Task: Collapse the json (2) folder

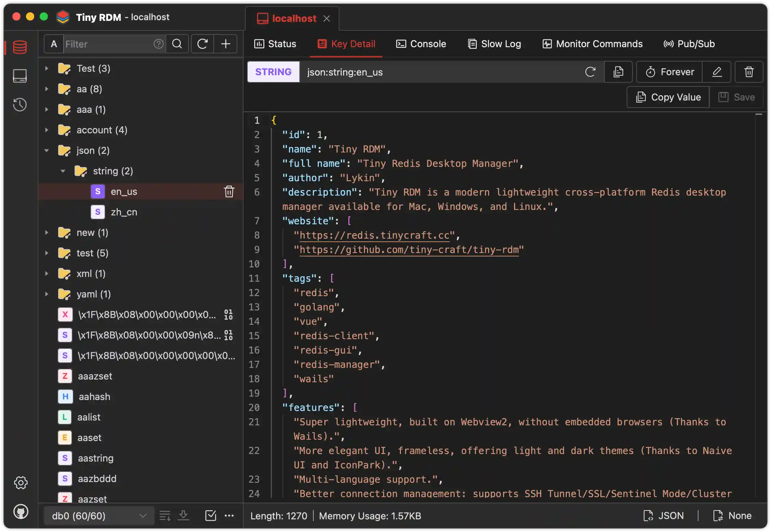Action: 47,150
